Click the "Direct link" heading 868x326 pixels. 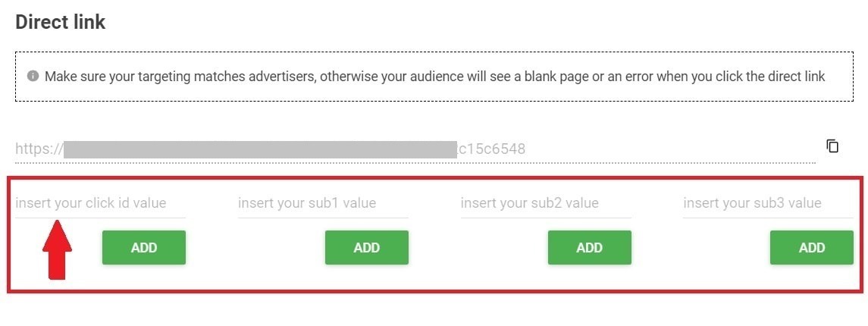(61, 22)
